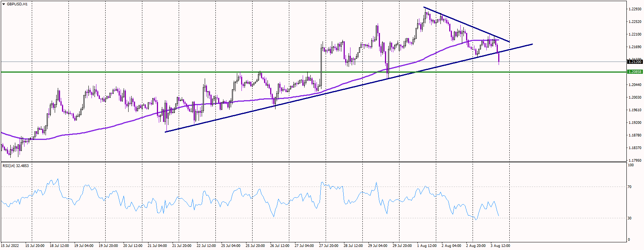The height and width of the screenshot is (250, 644).
Task: Click time axis label 25 Jul 20:00
Action: pyautogui.click(x=255, y=246)
